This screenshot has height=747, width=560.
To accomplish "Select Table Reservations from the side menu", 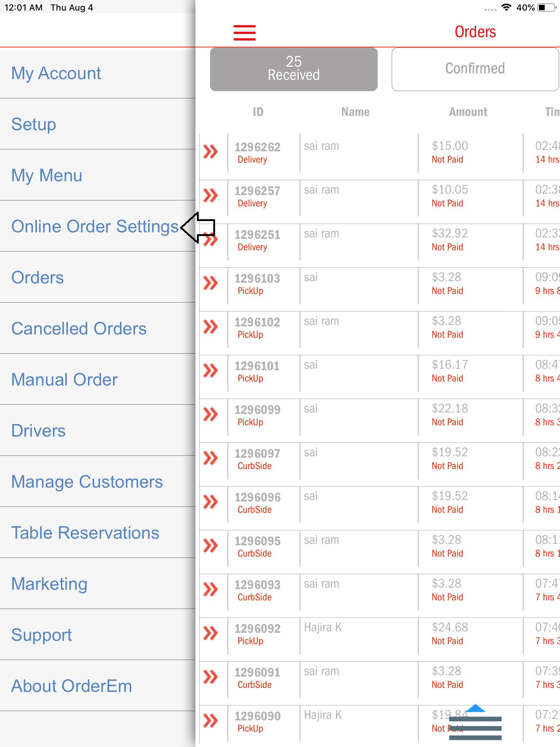I will click(x=85, y=533).
